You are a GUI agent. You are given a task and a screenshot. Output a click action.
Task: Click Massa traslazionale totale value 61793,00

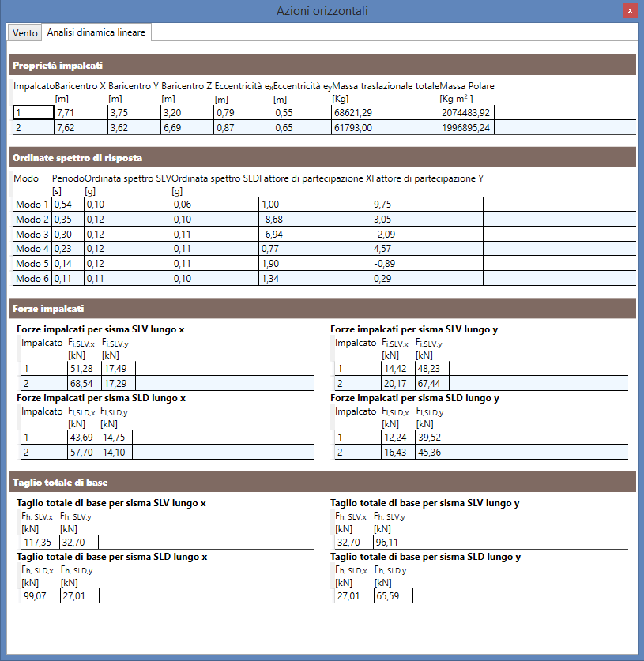(x=385, y=128)
